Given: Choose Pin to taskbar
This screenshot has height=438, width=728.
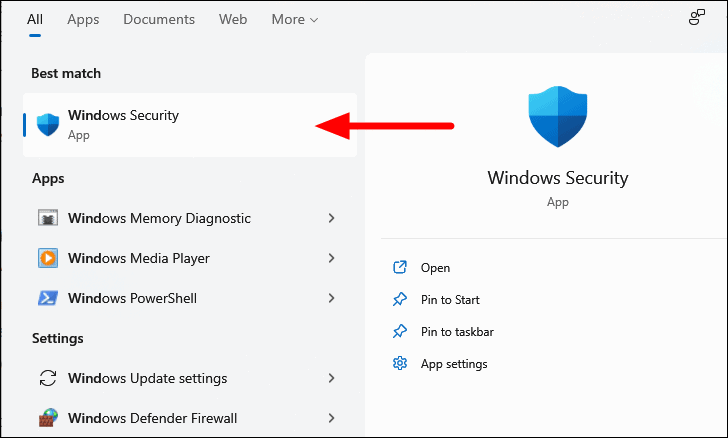Looking at the screenshot, I should tap(457, 332).
